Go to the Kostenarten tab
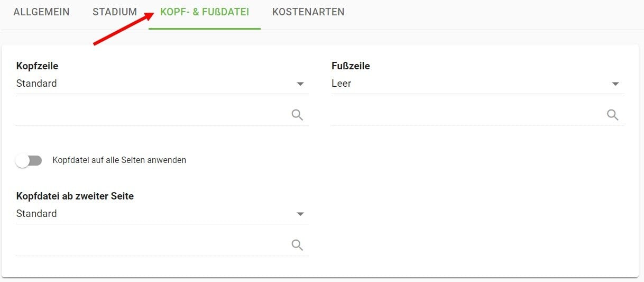 [308, 12]
